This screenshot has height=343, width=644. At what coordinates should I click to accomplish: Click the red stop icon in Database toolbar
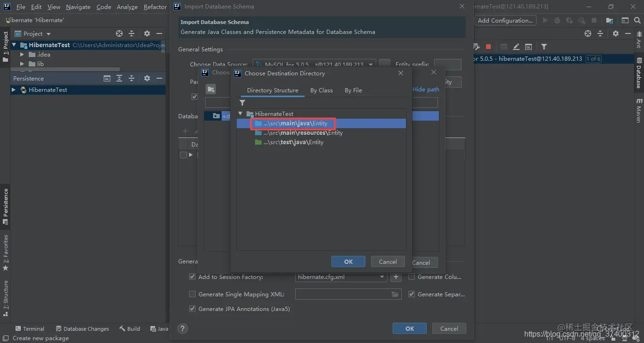[x=488, y=47]
